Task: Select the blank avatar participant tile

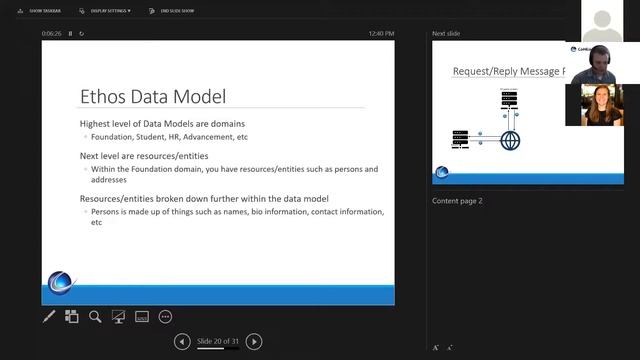Action: click(602, 20)
